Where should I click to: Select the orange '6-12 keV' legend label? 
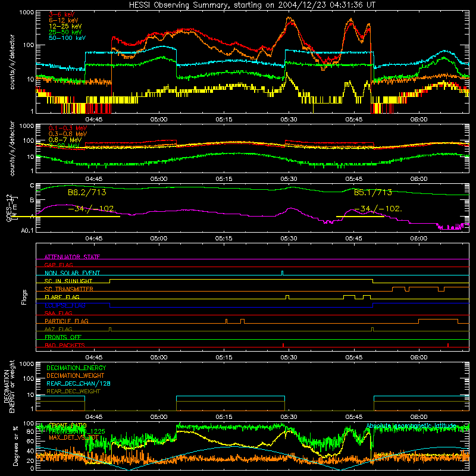point(64,20)
